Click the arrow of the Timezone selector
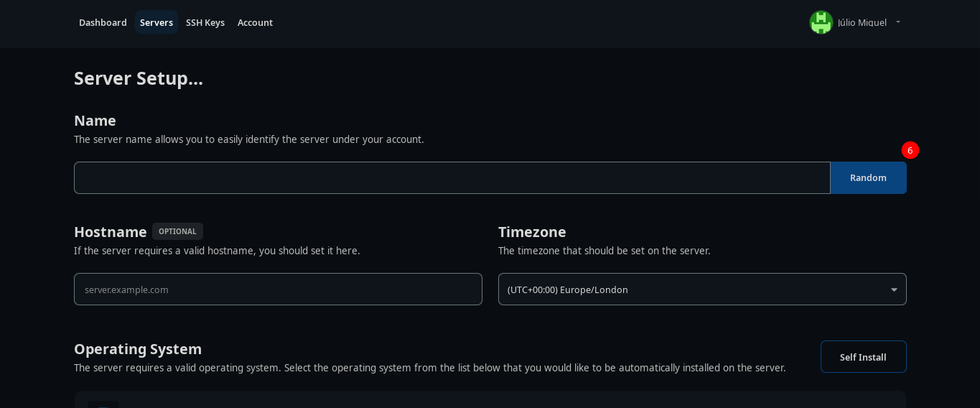Screen dimensions: 980x408 (x=894, y=289)
